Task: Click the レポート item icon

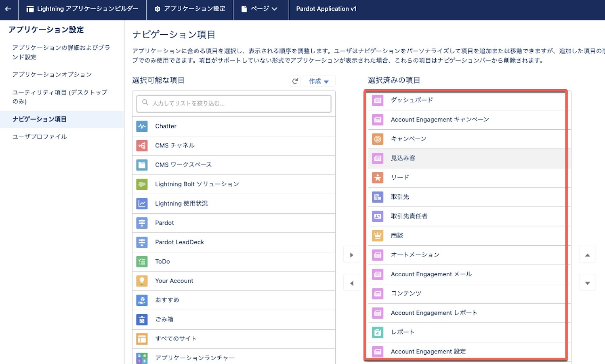Action: 378,332
